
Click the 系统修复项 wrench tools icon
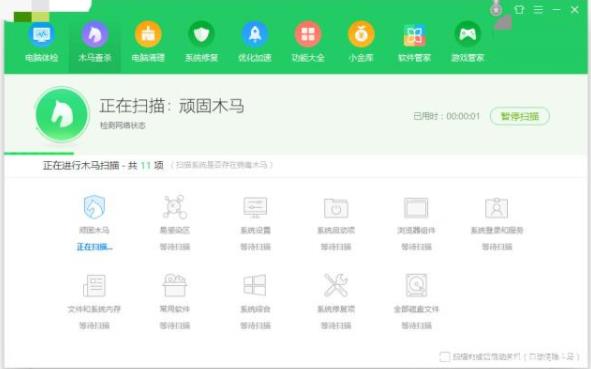(x=336, y=285)
